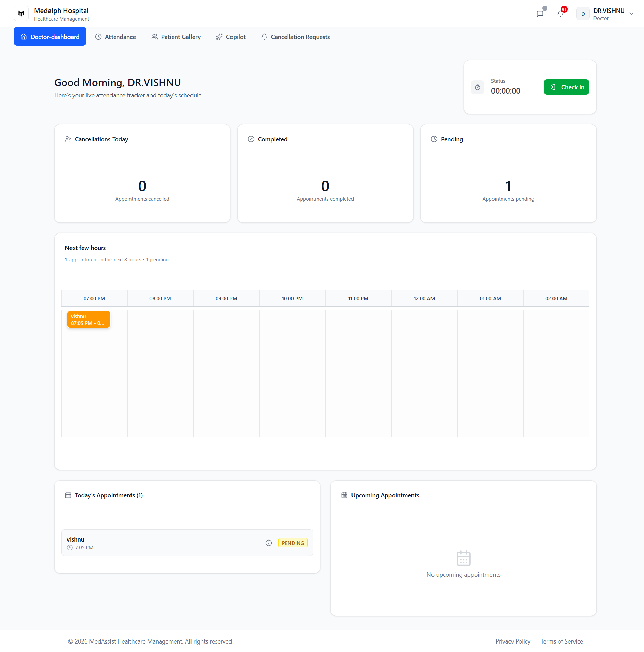Switch to the Attendance tab
The width and height of the screenshot is (644, 652).
pyautogui.click(x=115, y=36)
